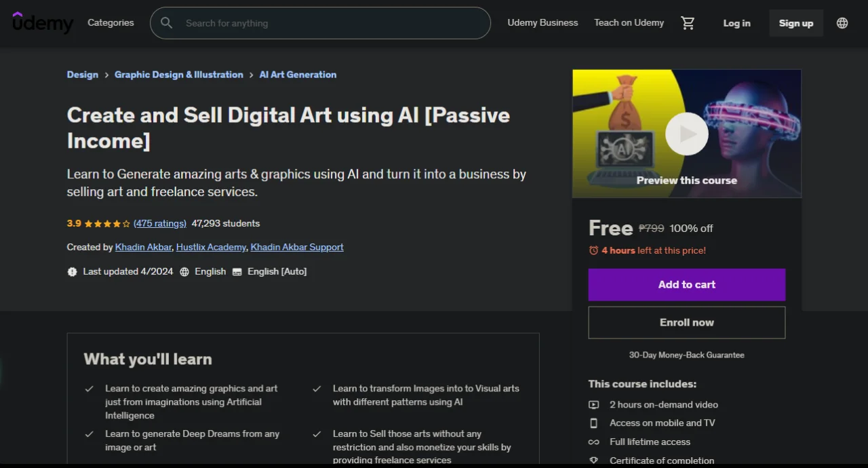Add the course to cart
Viewport: 868px width, 468px height.
coord(687,285)
